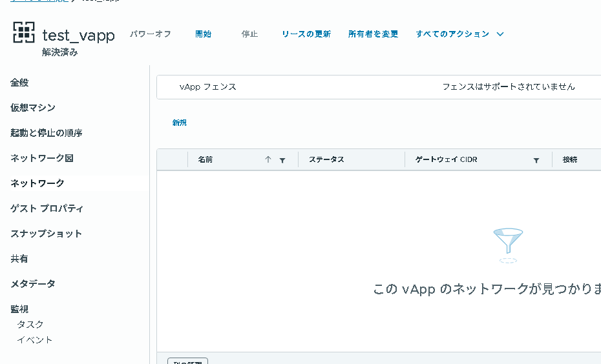Image resolution: width=601 pixels, height=364 pixels.
Task: Open the ネットワーク図 section
Action: (42, 158)
